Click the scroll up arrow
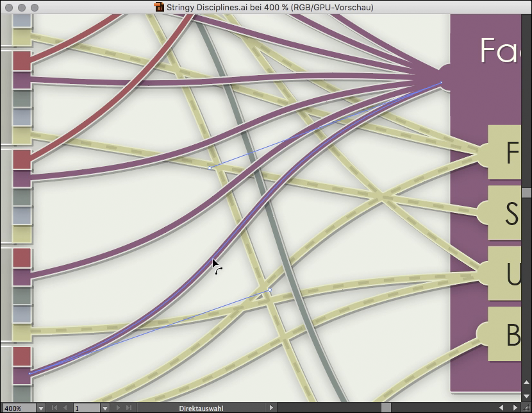The image size is (532, 413). click(527, 383)
